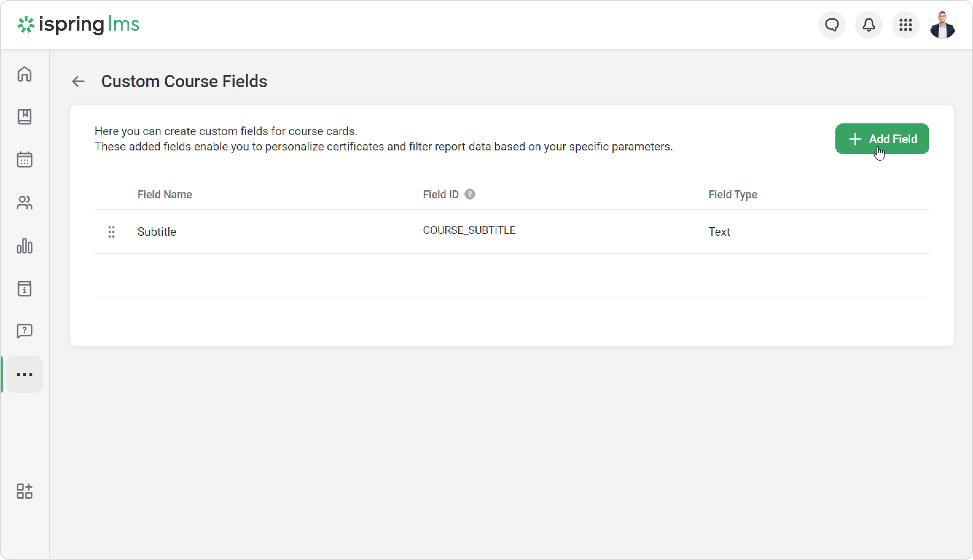The width and height of the screenshot is (973, 560).
Task: Open the users icon in the sidebar
Action: click(24, 203)
